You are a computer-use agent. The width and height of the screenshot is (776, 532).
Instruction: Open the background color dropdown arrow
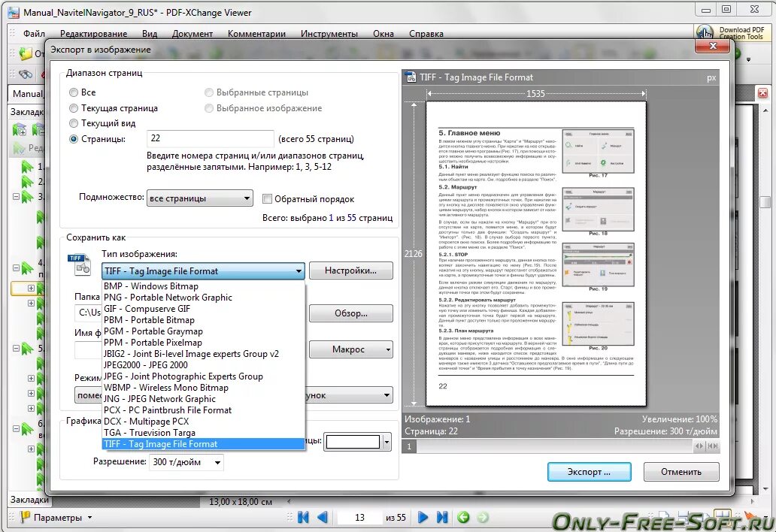pyautogui.click(x=386, y=442)
